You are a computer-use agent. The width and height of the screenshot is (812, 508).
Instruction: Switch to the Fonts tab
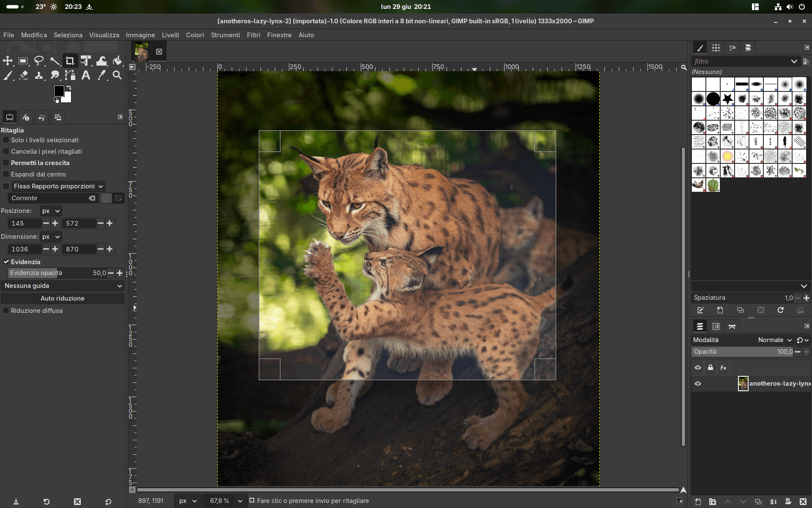tap(732, 48)
